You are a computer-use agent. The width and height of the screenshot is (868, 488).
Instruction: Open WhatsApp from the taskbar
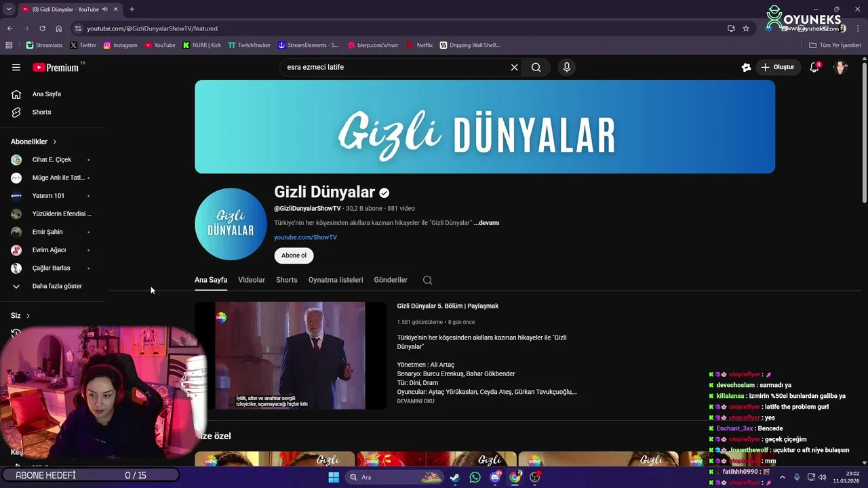coord(475,477)
